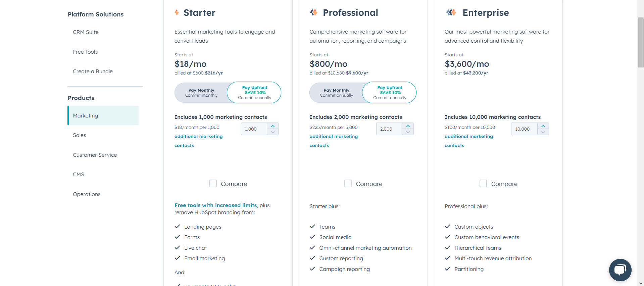Switch Starter to Pay Monthly billing
644x286 pixels.
[x=201, y=93]
